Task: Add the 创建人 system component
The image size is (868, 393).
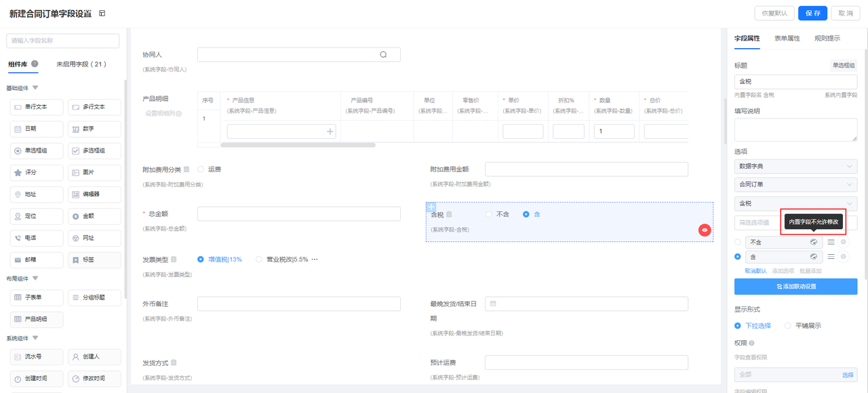Action: click(95, 356)
